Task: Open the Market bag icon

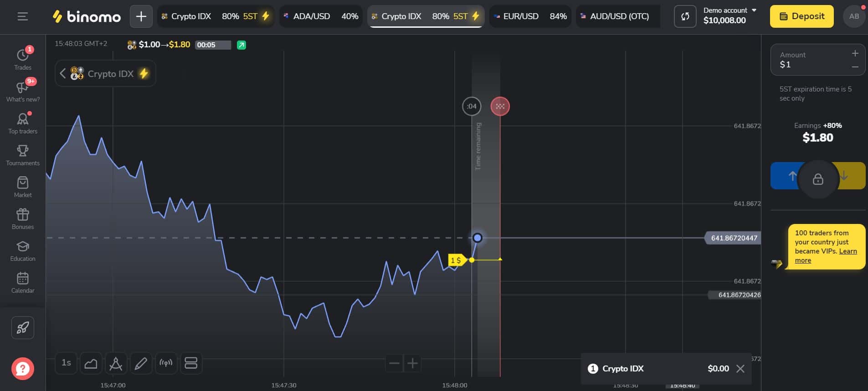Action: (x=22, y=187)
